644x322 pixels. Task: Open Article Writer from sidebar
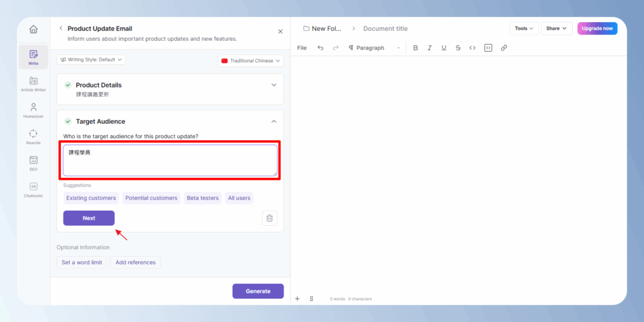(x=33, y=84)
